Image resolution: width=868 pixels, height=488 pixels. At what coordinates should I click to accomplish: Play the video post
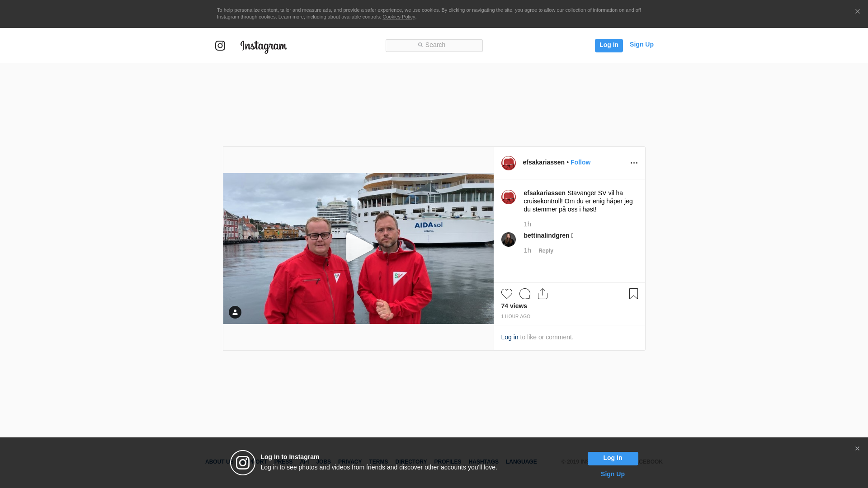coord(359,248)
